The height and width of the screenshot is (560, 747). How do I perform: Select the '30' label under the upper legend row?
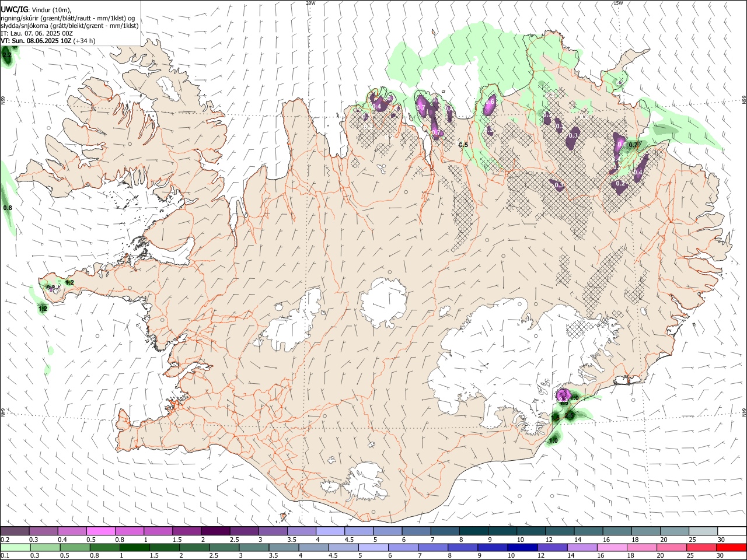point(721,540)
